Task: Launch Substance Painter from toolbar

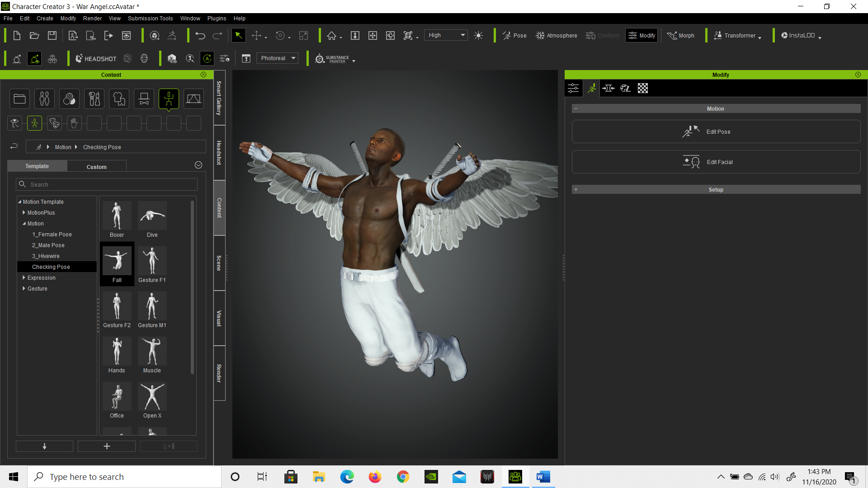Action: click(332, 59)
